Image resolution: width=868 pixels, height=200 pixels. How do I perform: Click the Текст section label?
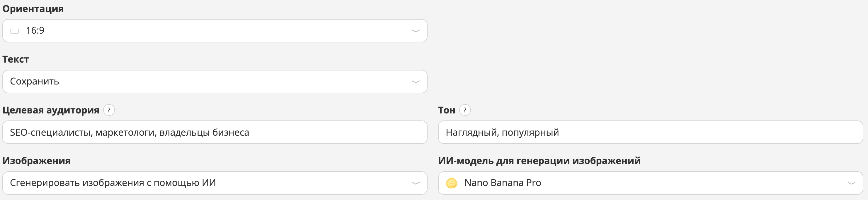[16, 59]
